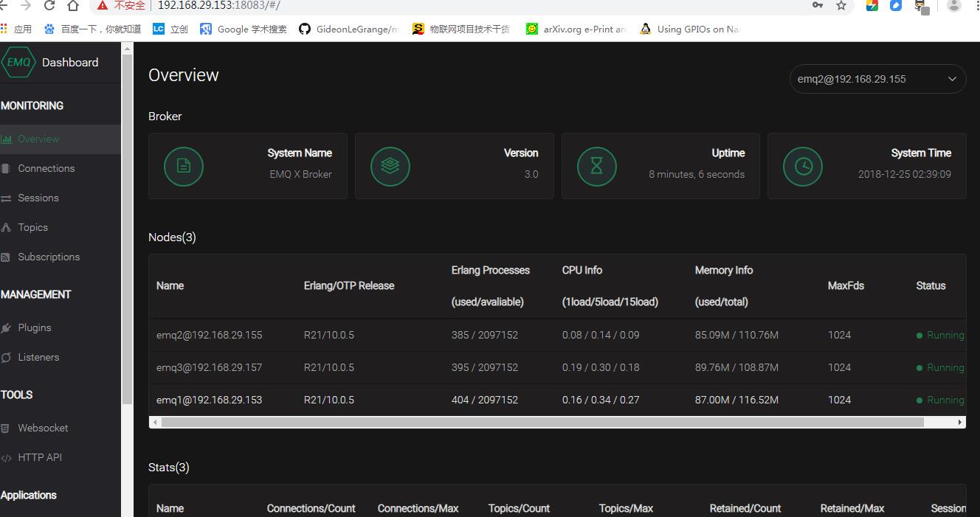Open the Using GPIOs bookmark
The width and height of the screenshot is (980, 517).
690,30
